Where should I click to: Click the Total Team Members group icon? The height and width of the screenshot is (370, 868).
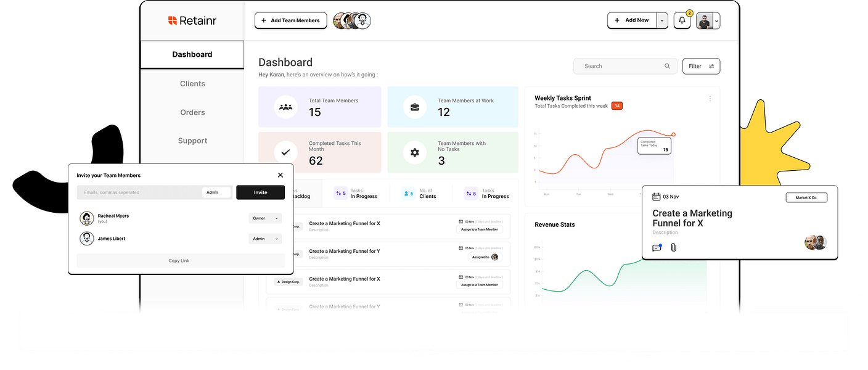(x=285, y=107)
